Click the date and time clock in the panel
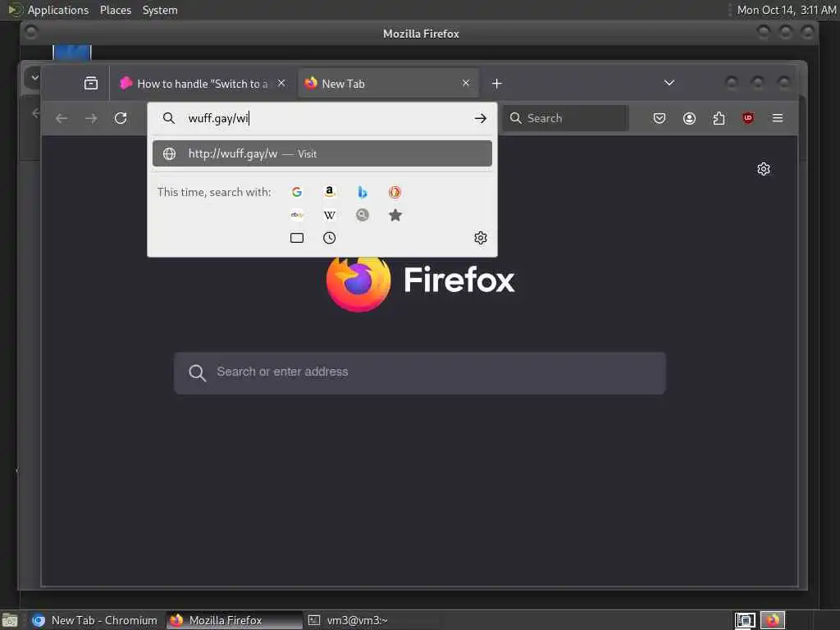The width and height of the screenshot is (840, 630). 786,10
